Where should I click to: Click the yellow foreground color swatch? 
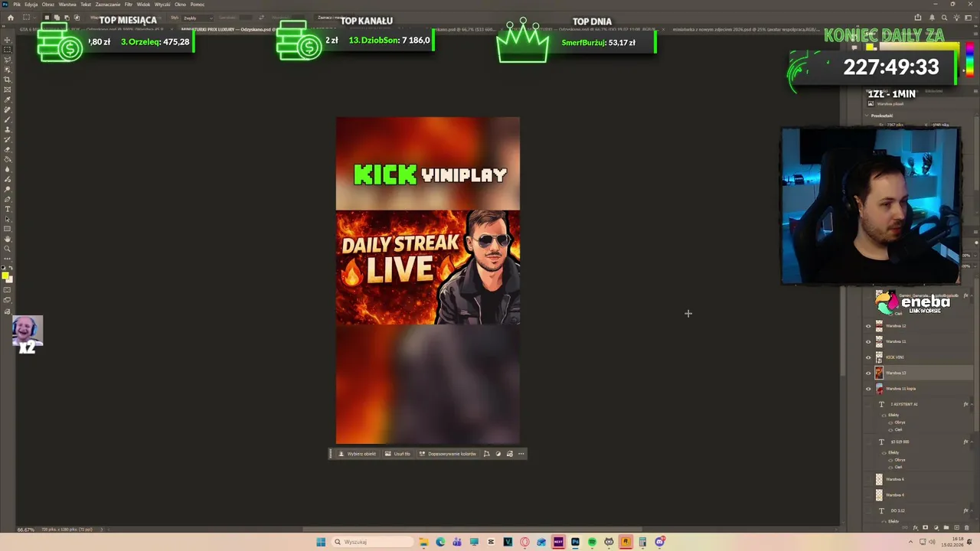click(x=5, y=275)
